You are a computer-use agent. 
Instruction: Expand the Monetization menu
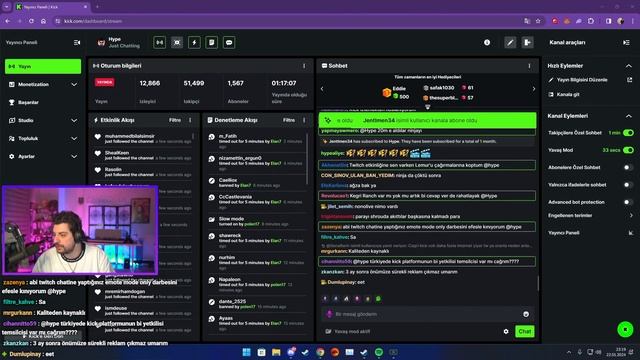click(x=43, y=84)
